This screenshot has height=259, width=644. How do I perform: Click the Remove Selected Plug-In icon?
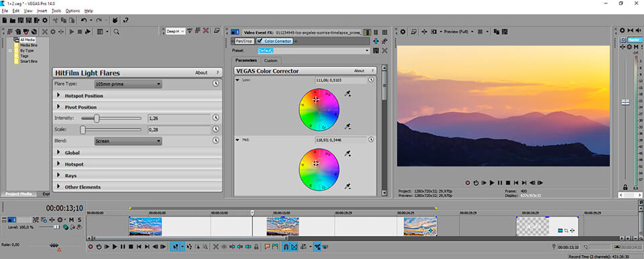coord(384,41)
